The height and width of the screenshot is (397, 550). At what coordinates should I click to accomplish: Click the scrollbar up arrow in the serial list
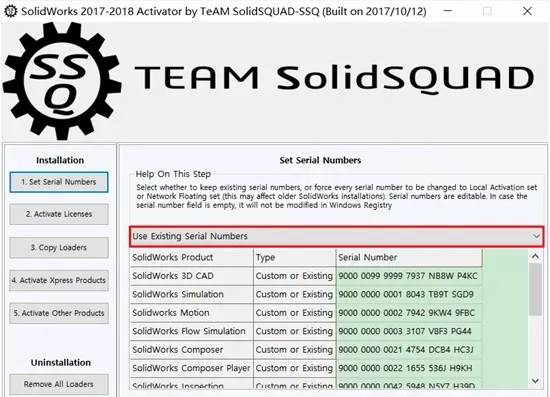click(535, 256)
